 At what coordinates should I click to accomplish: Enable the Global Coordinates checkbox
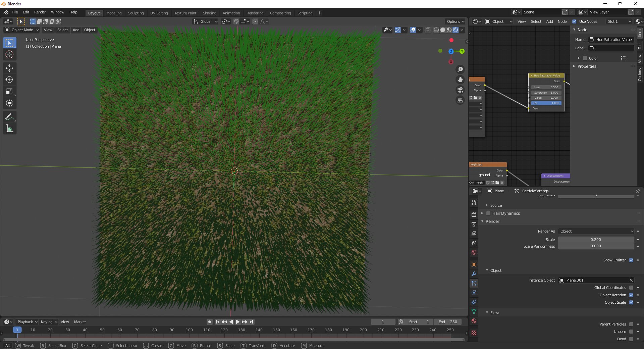point(631,288)
